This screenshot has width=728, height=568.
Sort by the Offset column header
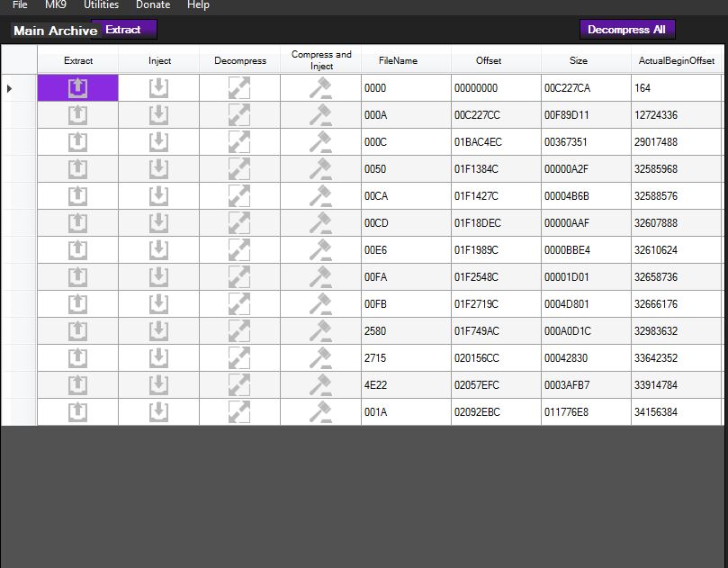pos(496,60)
